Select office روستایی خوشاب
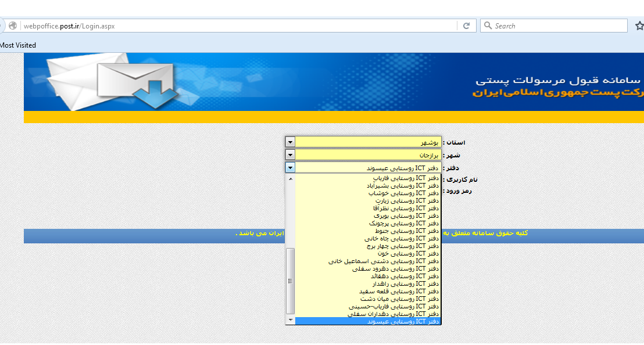This screenshot has height=345, width=644. click(x=367, y=193)
